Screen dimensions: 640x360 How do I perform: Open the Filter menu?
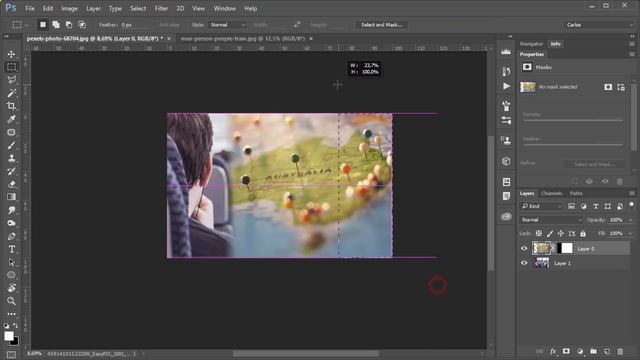tap(161, 9)
